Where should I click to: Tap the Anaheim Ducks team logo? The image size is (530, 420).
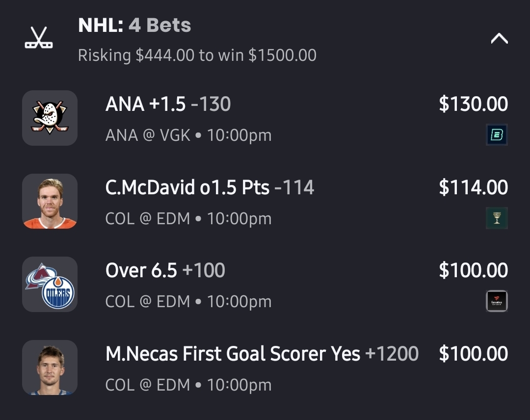tap(50, 118)
